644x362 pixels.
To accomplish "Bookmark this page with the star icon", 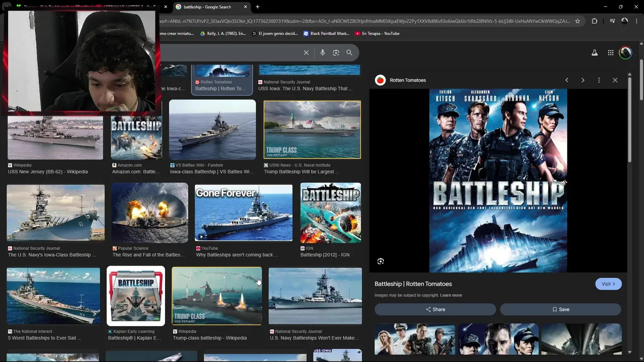I will [578, 21].
